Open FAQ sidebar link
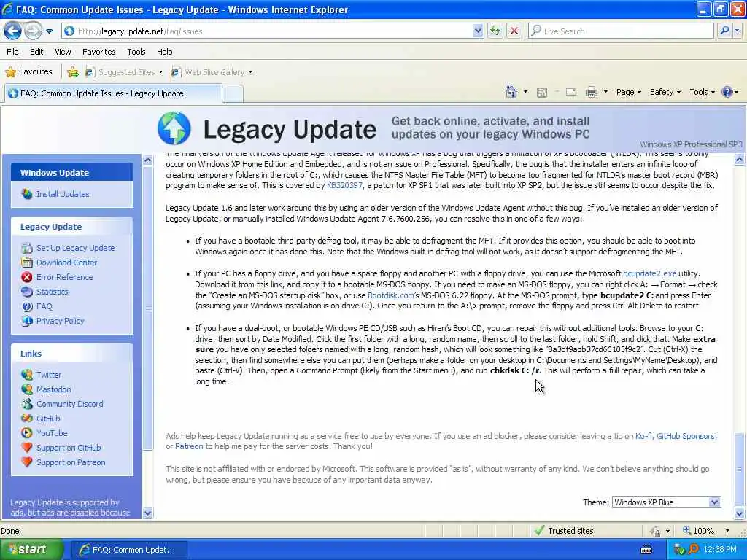 [44, 306]
